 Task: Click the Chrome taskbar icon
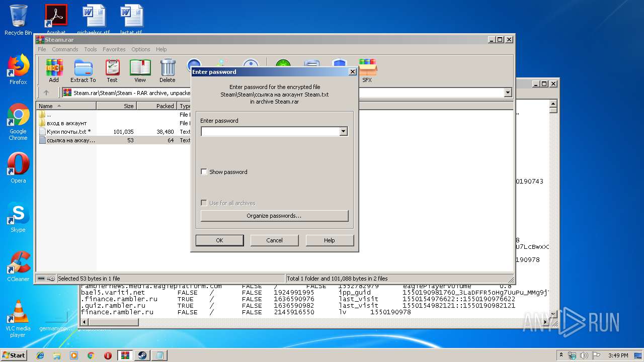[91, 355]
